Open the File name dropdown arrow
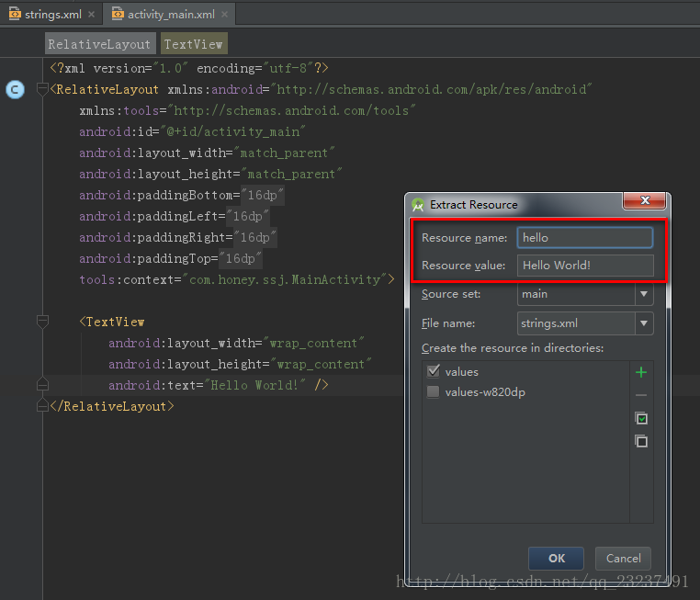The image size is (700, 600). coord(644,323)
